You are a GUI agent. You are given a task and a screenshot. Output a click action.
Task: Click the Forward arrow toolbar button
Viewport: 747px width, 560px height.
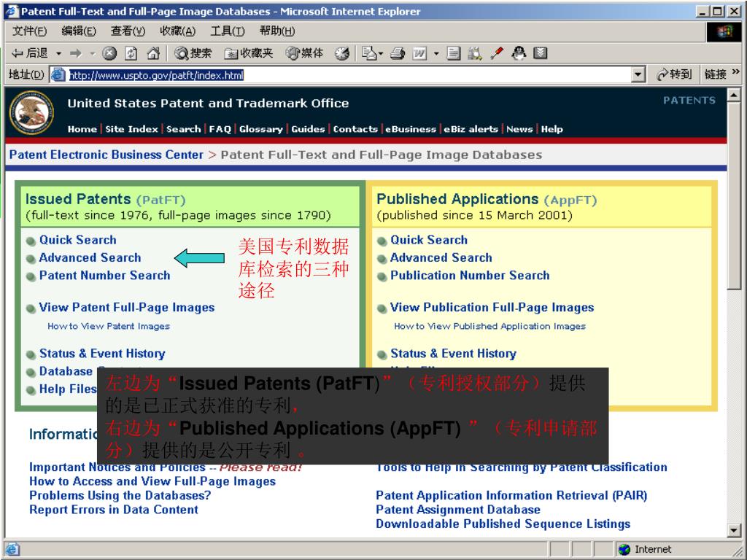pyautogui.click(x=75, y=52)
